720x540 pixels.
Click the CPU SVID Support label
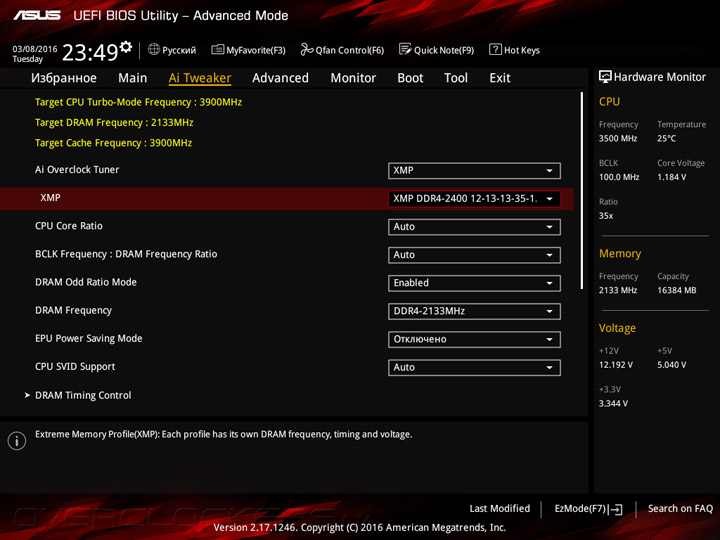click(x=75, y=366)
